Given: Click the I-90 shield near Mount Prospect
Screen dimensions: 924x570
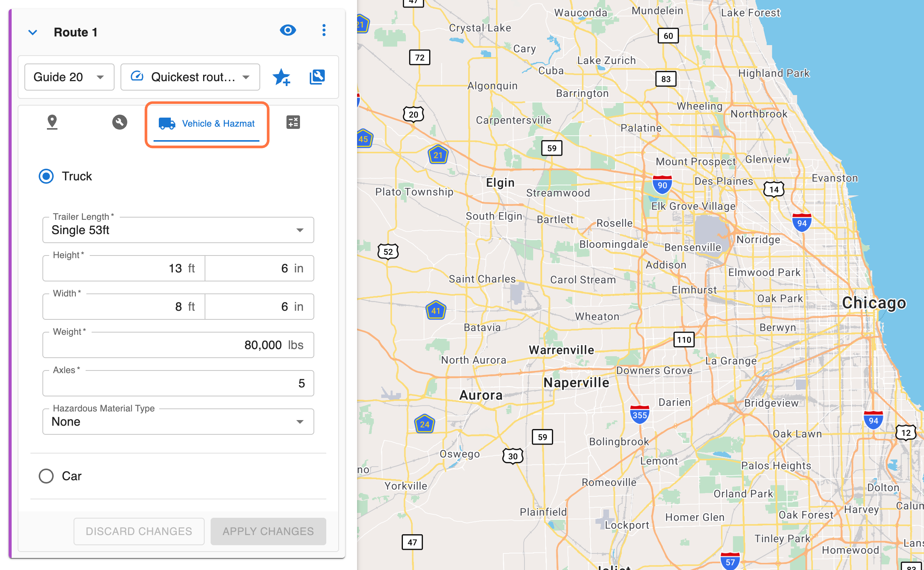Looking at the screenshot, I should click(x=662, y=185).
